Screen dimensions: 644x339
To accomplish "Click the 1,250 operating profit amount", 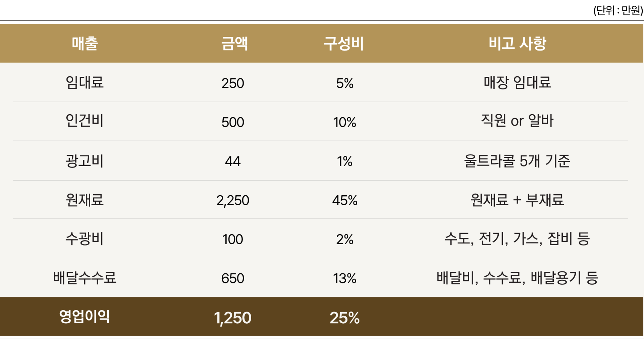I will click(x=233, y=318).
